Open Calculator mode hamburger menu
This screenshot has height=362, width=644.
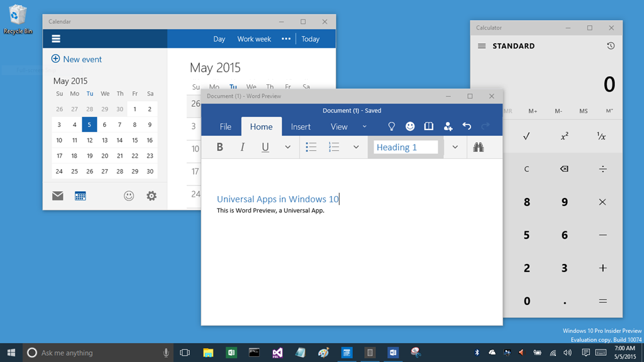482,46
